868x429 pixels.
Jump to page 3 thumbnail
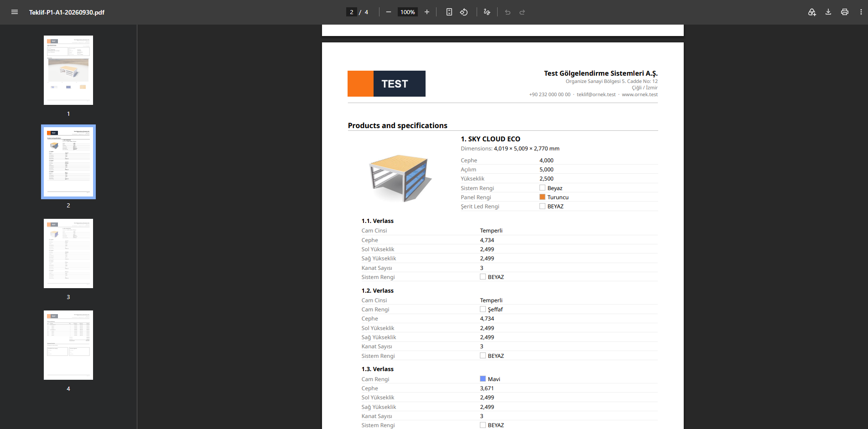[68, 253]
